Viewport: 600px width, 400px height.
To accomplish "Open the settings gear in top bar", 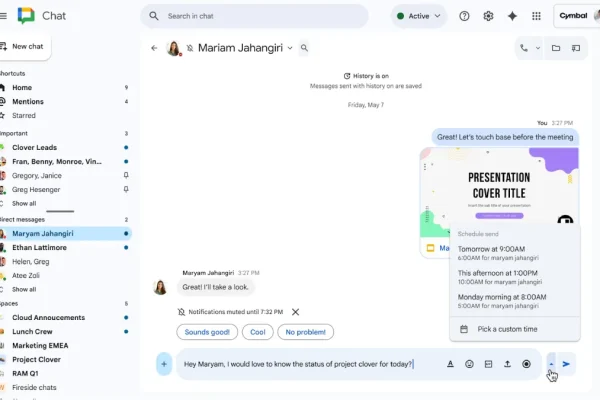I will (x=488, y=16).
